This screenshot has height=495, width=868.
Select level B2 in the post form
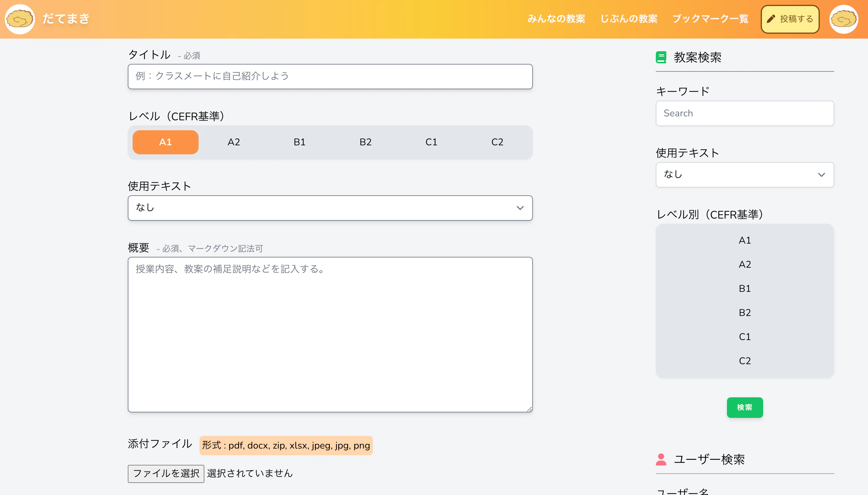[x=365, y=142]
